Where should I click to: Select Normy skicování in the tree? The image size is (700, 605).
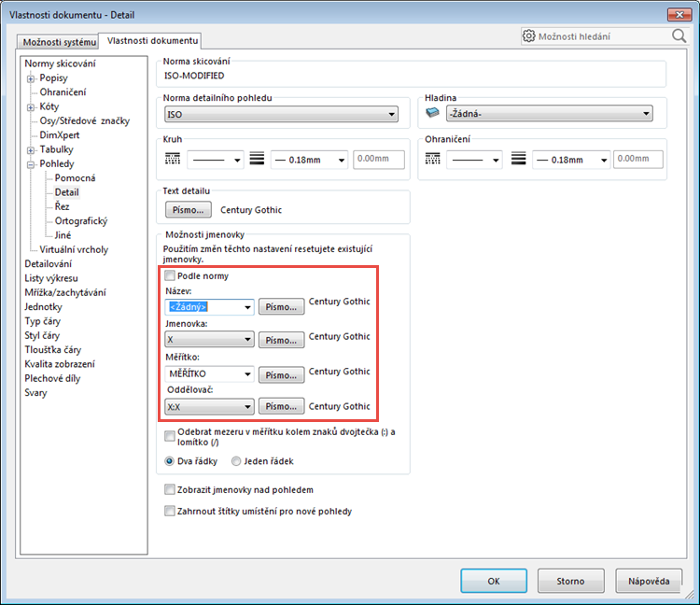60,63
